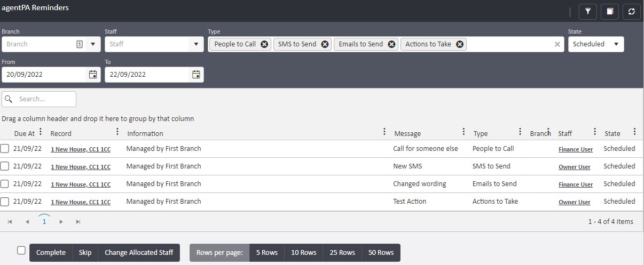The width and height of the screenshot is (644, 265).
Task: Expand the Branch dropdown
Action: [92, 44]
